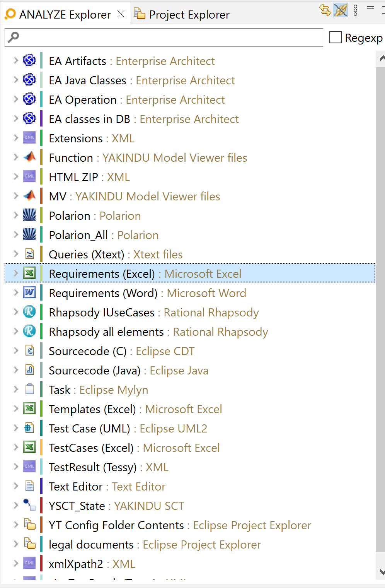Screen dimensions: 385x588
Task: Click inside the search filter field
Action: tap(164, 38)
